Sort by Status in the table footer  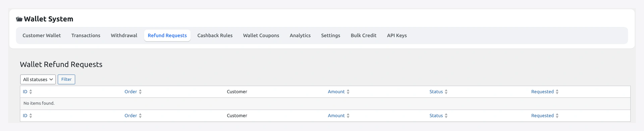438,116
